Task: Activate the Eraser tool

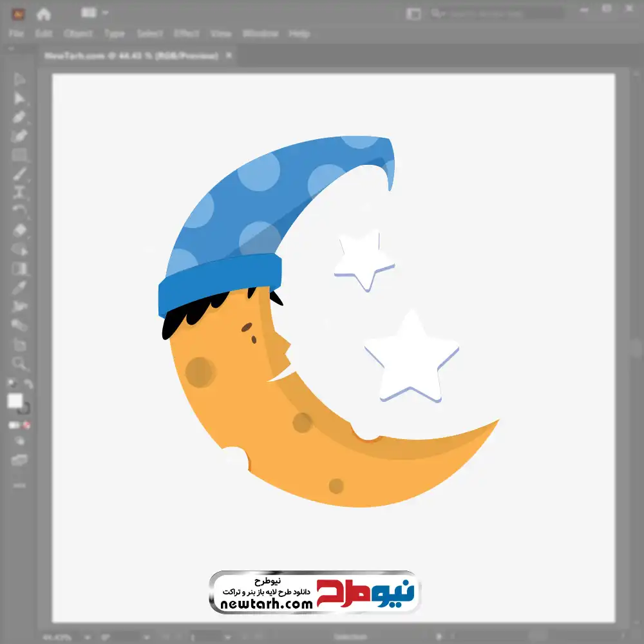Action: [x=19, y=230]
